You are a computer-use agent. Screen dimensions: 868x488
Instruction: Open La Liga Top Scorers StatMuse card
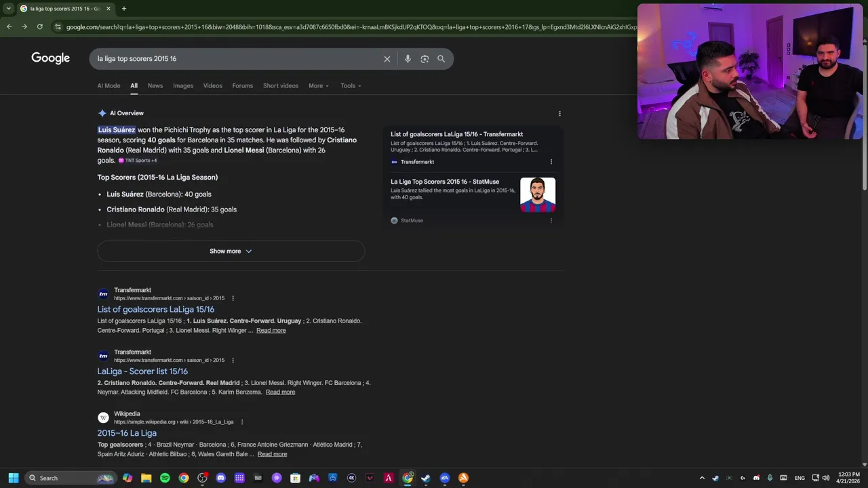[473, 200]
